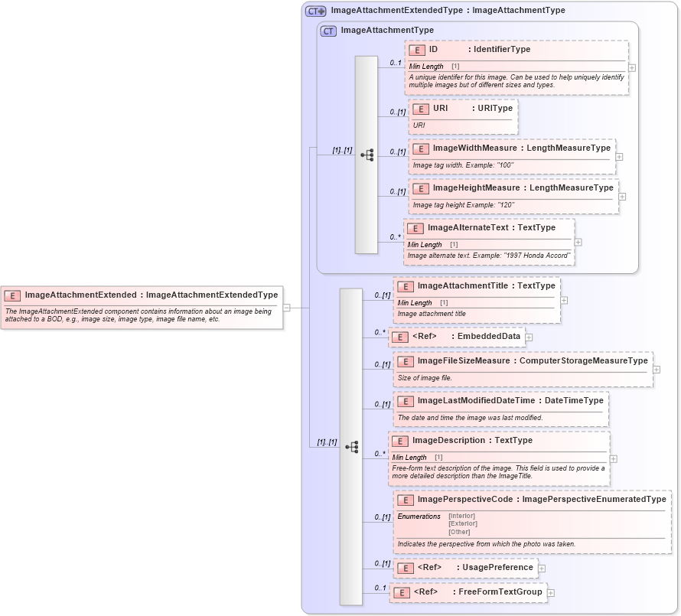Image resolution: width=681 pixels, height=616 pixels.
Task: Expand the ID element with its plus icon
Action: (632, 67)
